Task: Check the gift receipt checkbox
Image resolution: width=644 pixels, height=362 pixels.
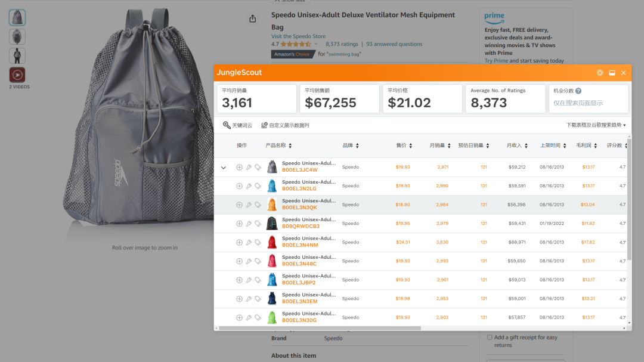Action: (x=490, y=338)
